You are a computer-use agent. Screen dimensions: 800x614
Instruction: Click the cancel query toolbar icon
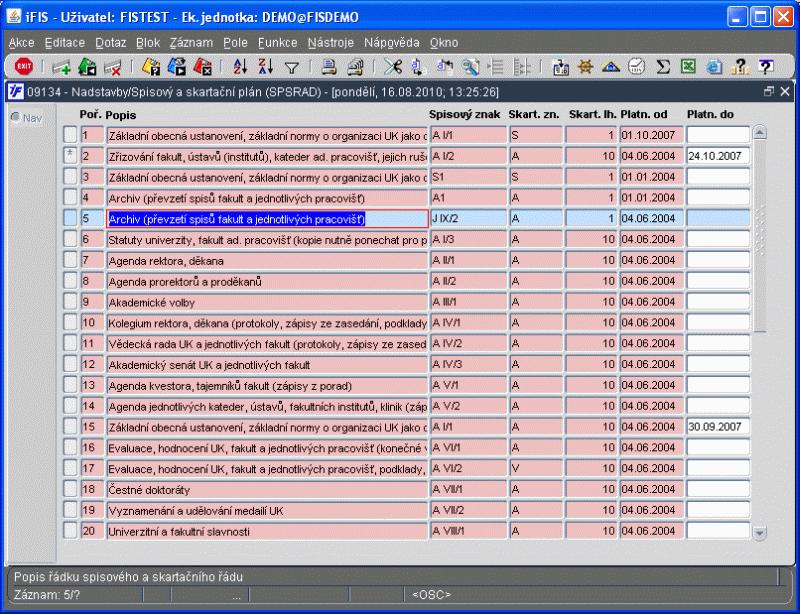[203, 66]
